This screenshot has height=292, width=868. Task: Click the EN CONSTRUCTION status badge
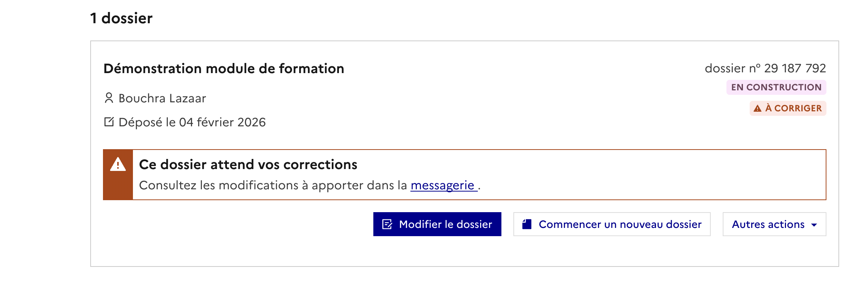click(776, 87)
